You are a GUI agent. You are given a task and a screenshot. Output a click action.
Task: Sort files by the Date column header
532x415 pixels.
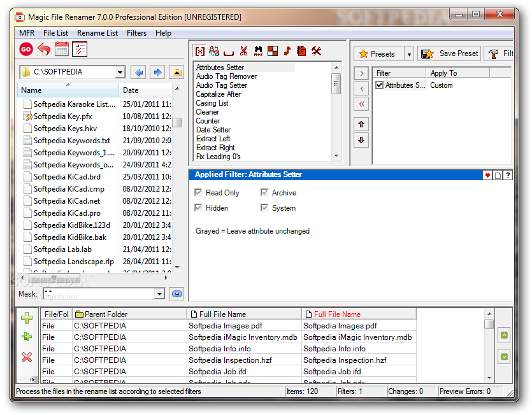(145, 90)
